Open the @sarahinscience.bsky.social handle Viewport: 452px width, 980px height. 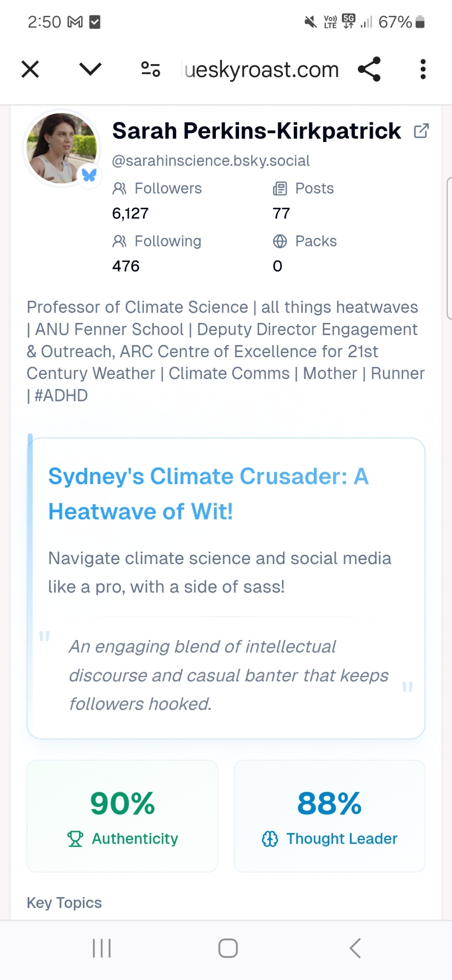tap(211, 161)
